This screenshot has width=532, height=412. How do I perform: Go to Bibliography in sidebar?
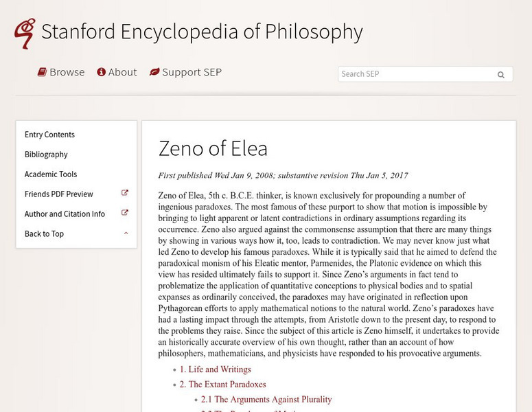click(46, 154)
